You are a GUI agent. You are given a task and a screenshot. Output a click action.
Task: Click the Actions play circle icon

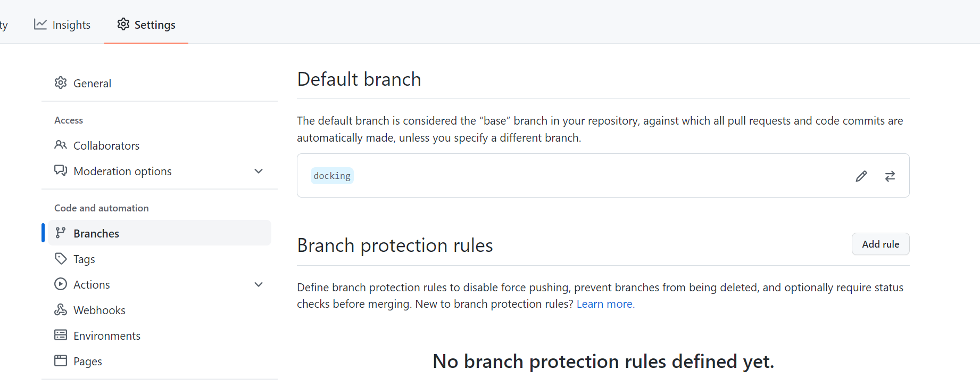[61, 284]
